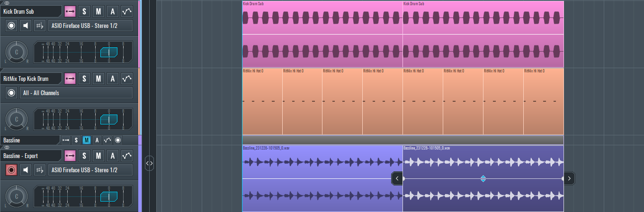Click the RitMix Top Kick Drum pan knob
The height and width of the screenshot is (212, 644).
point(17,119)
